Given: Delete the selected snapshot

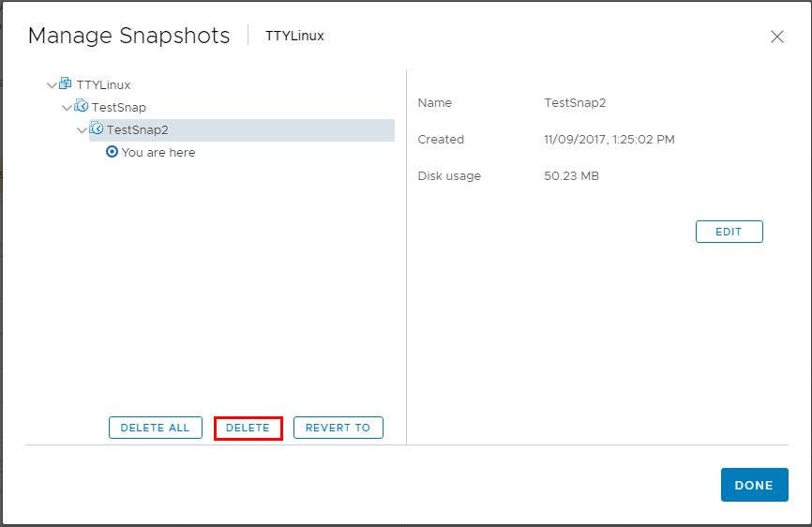Looking at the screenshot, I should pos(248,428).
